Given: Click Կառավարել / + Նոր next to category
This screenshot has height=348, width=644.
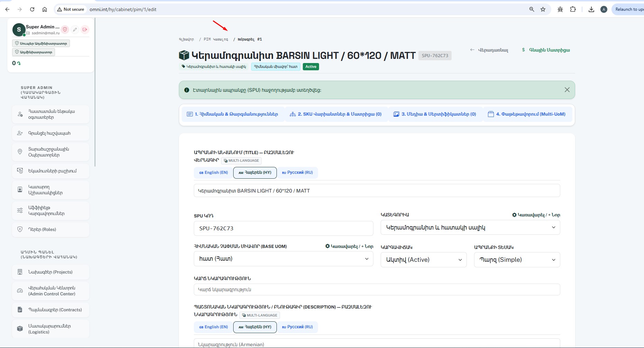Looking at the screenshot, I should pos(536,215).
